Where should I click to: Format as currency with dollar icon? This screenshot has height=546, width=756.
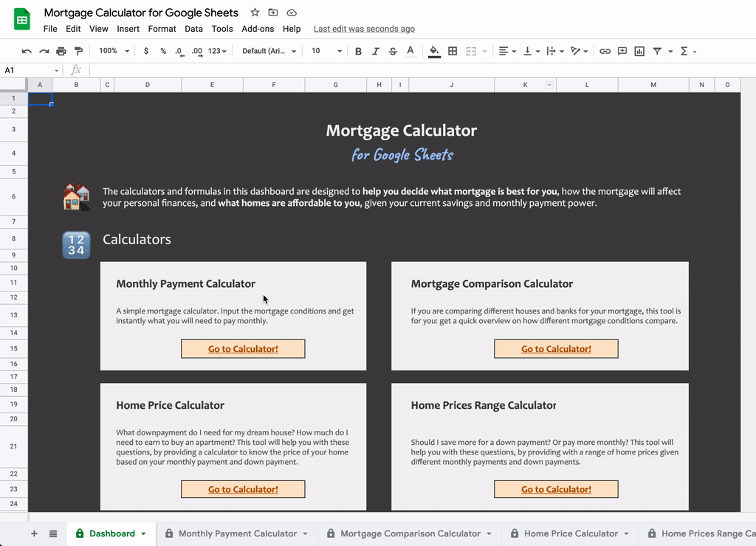coord(146,51)
